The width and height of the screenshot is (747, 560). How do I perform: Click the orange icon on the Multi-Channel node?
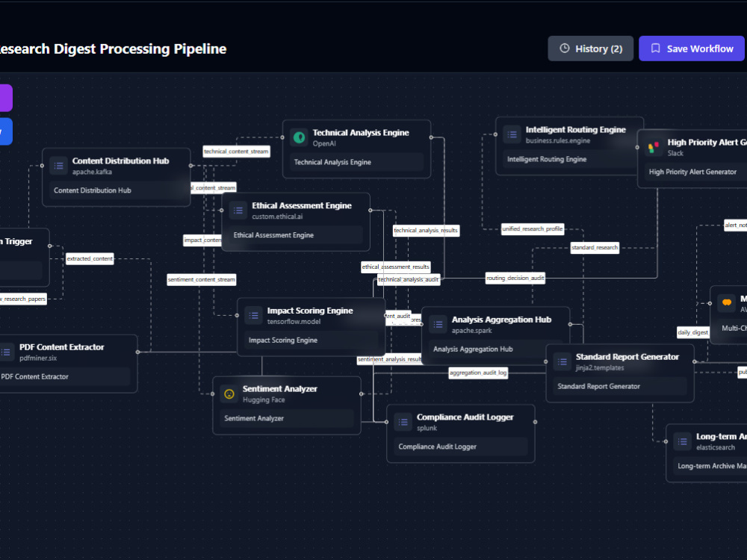[x=727, y=303]
